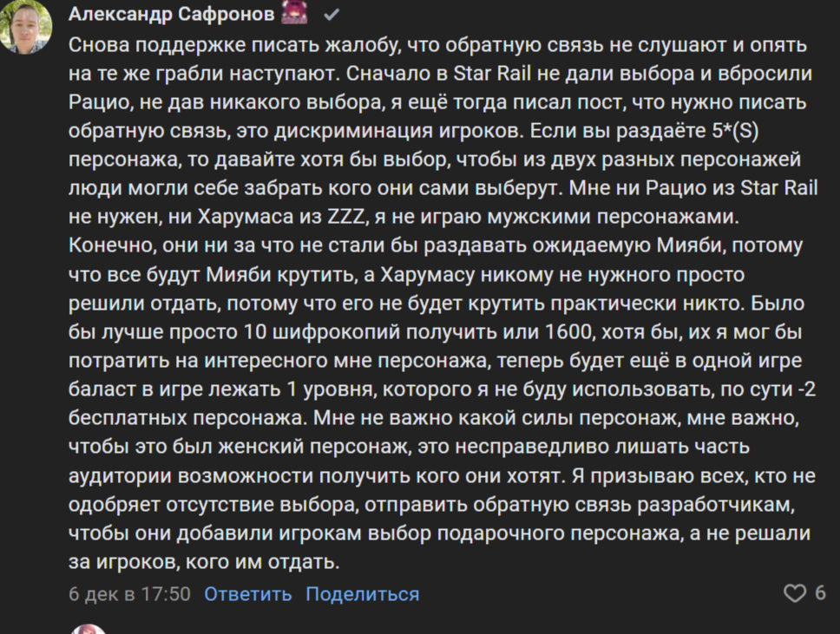Click the text '5*(S)' in the comment
This screenshot has height=634, width=840.
[x=735, y=131]
